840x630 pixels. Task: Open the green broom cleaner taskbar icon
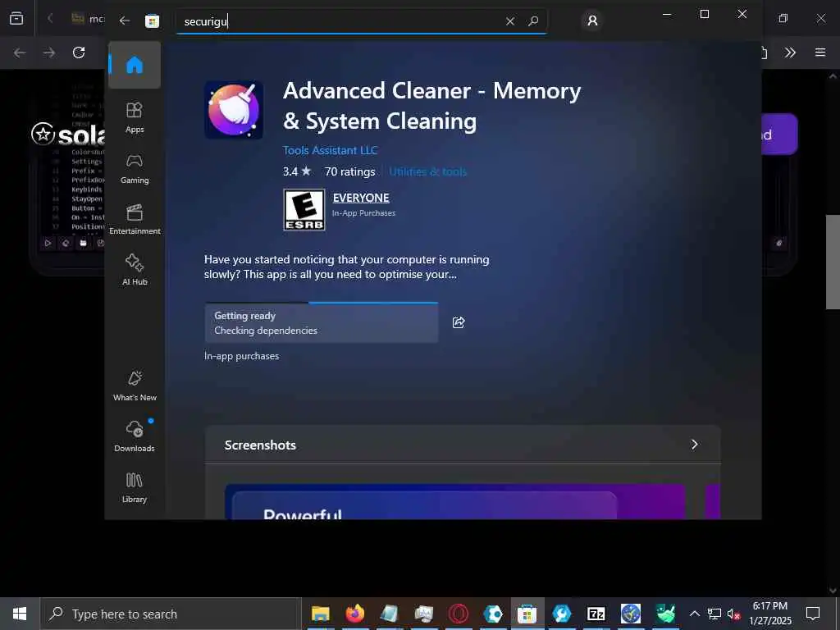click(665, 614)
